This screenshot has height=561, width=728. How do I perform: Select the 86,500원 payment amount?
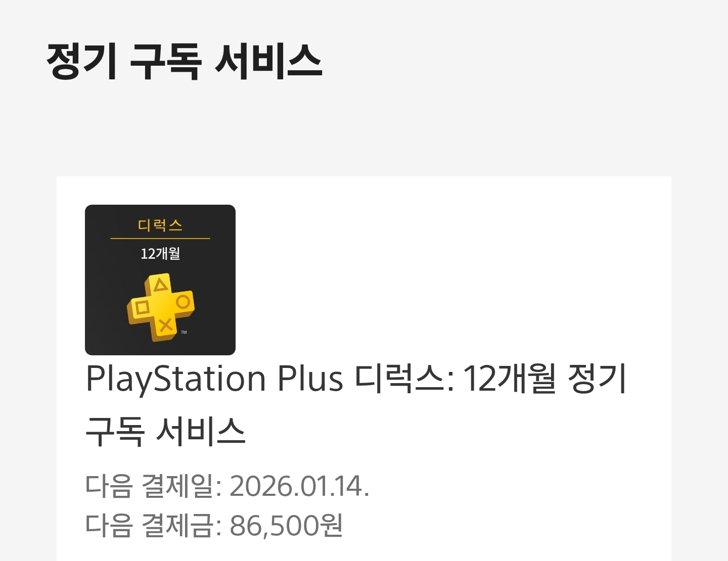click(x=287, y=525)
